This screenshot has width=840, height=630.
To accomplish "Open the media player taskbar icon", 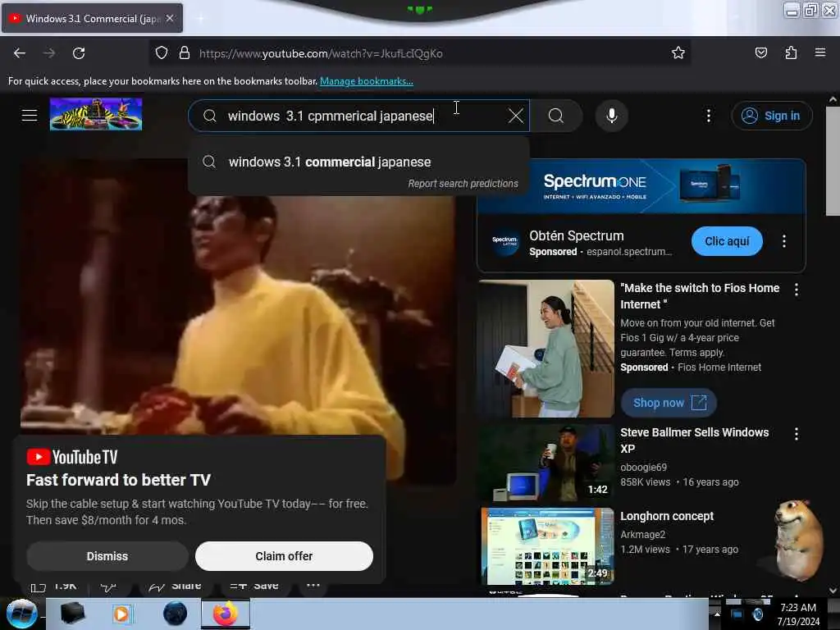I will tap(122, 614).
